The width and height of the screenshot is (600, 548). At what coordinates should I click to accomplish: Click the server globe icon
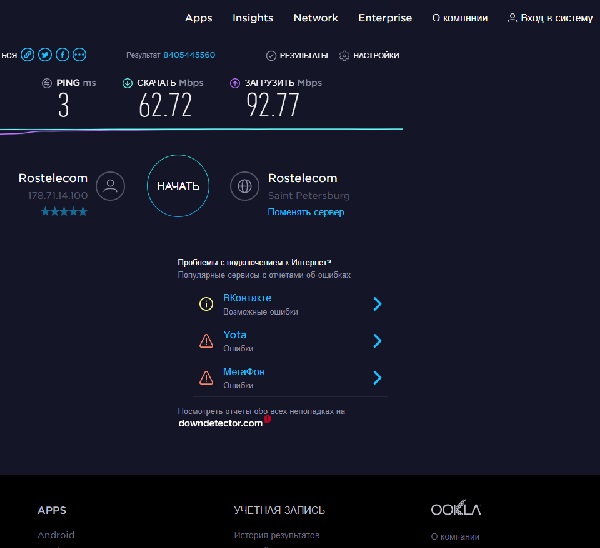click(245, 186)
